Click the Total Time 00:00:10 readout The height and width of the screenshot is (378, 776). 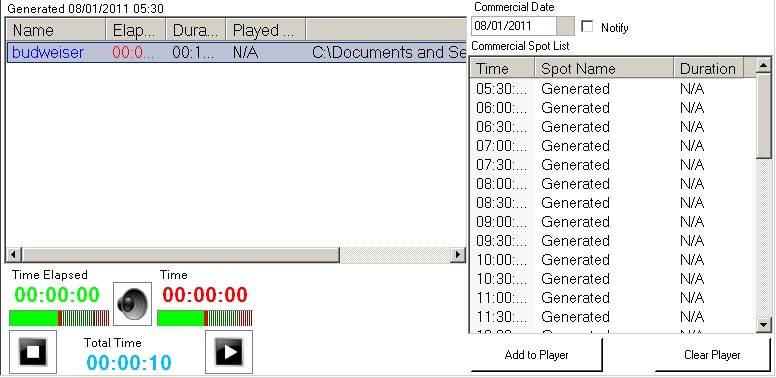pyautogui.click(x=129, y=363)
